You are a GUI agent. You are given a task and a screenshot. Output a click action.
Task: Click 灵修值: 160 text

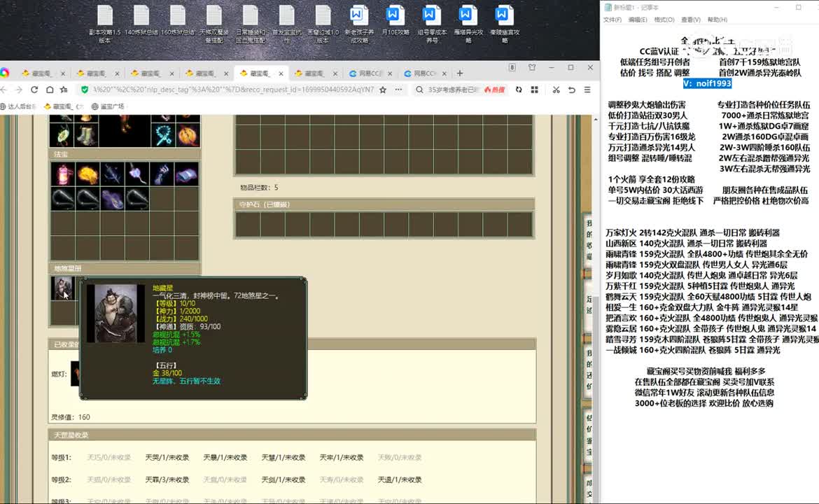(71, 416)
